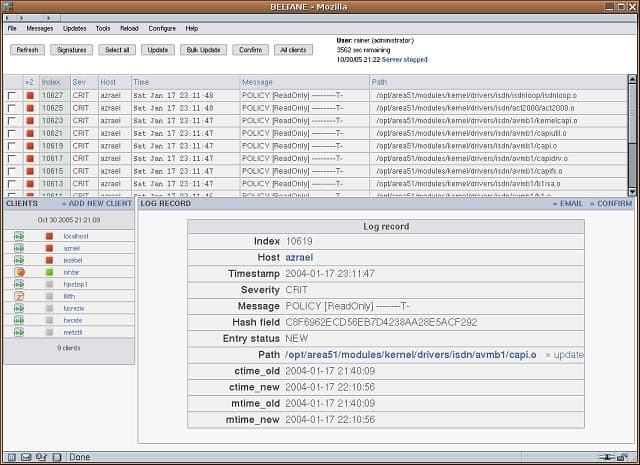Open the File menu

click(x=12, y=29)
